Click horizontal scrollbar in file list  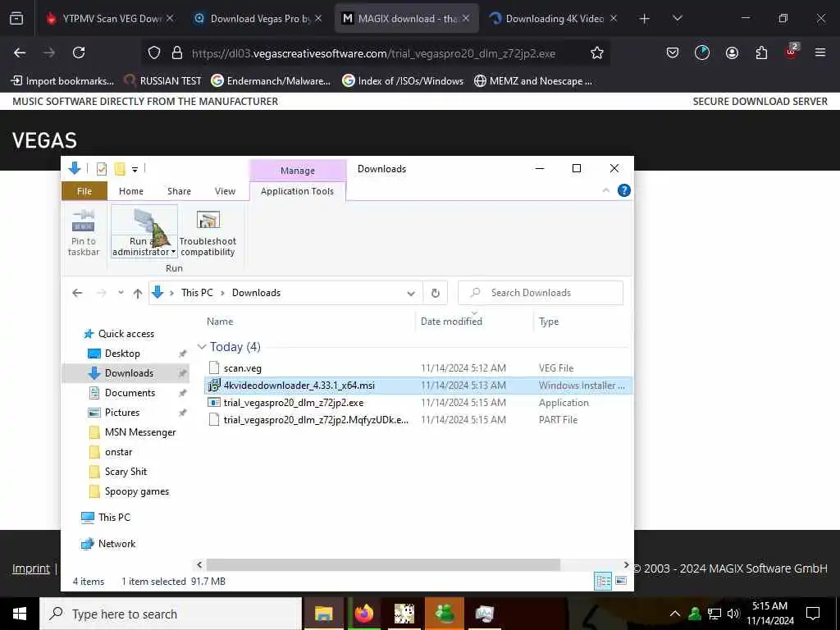(383, 564)
